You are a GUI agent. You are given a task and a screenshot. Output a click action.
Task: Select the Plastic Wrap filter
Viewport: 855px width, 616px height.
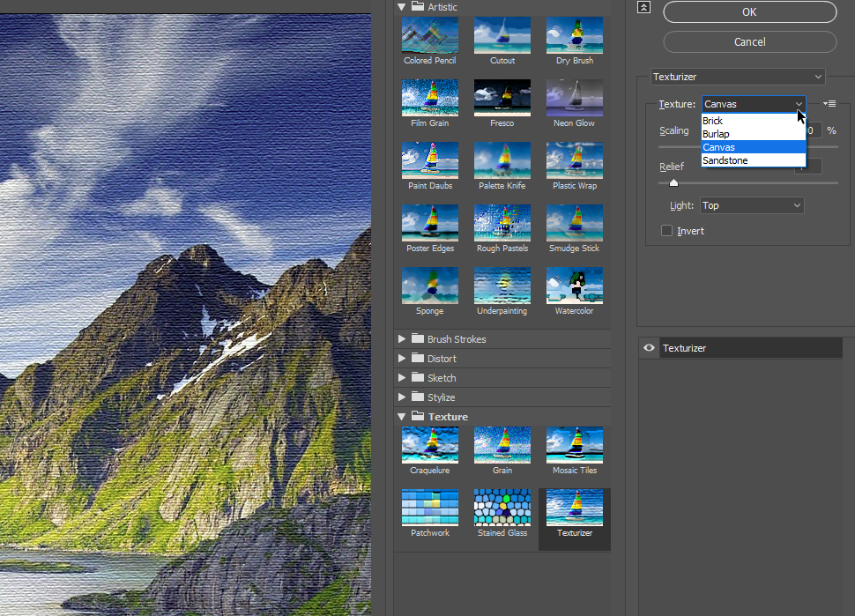[574, 160]
